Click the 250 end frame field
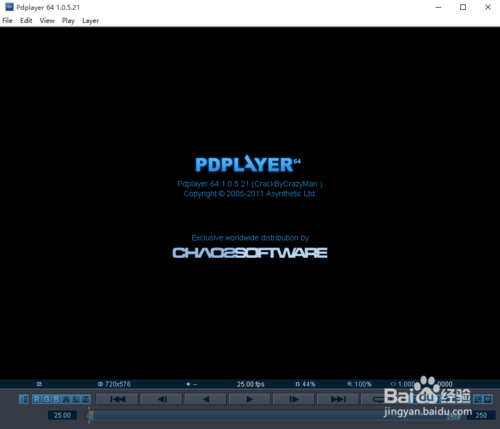This screenshot has height=429, width=500. click(x=481, y=415)
